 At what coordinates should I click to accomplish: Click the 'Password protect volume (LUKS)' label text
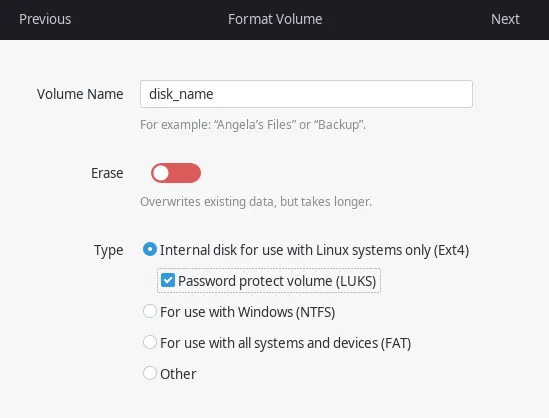pyautogui.click(x=277, y=281)
